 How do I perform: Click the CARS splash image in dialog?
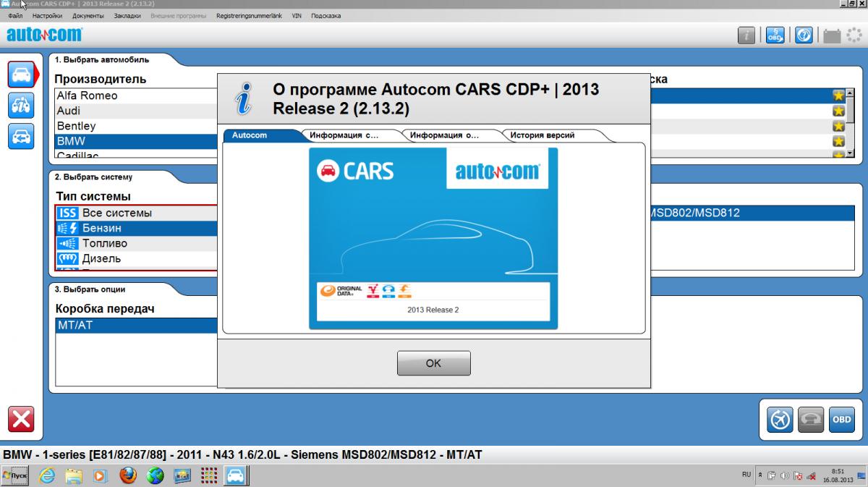pos(433,239)
